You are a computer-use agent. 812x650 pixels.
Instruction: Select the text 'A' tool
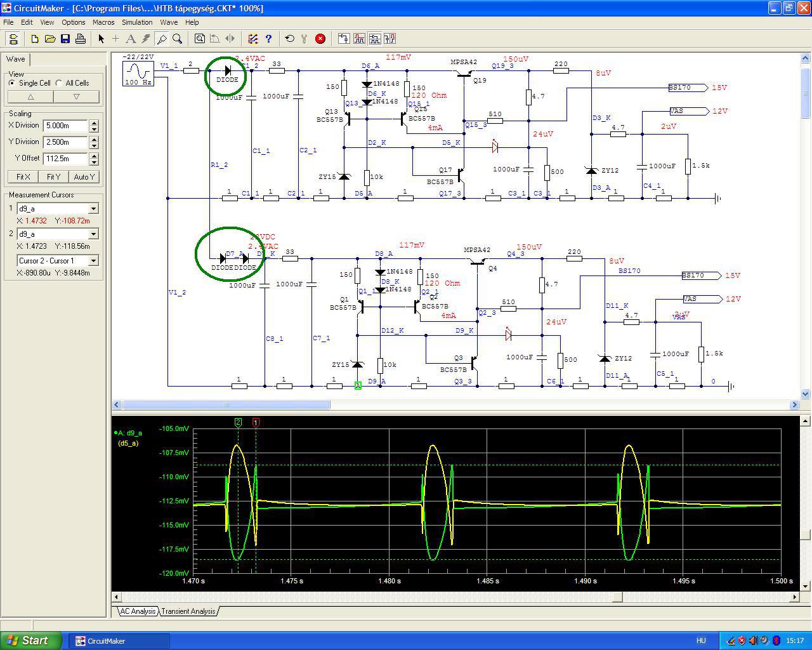click(131, 39)
